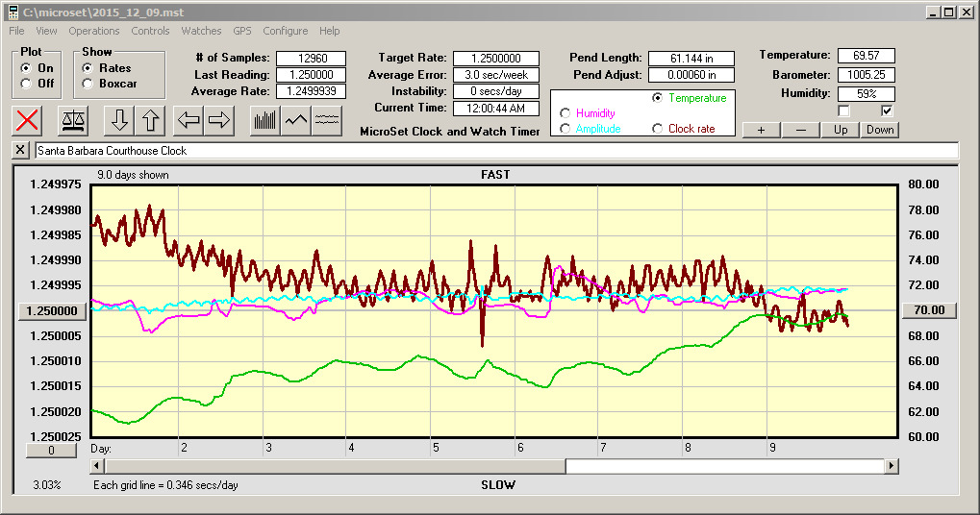Click the Humidity value 59% field
This screenshot has width=980, height=515.
coord(867,94)
